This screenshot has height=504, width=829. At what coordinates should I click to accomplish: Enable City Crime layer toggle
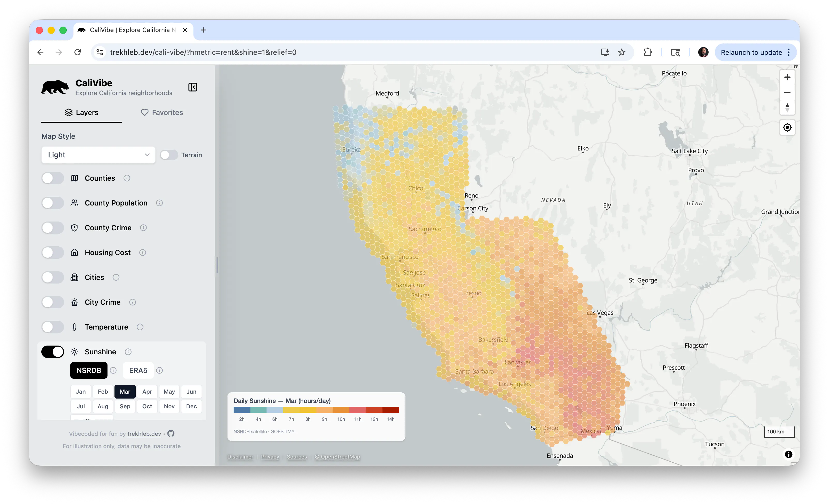[52, 302]
